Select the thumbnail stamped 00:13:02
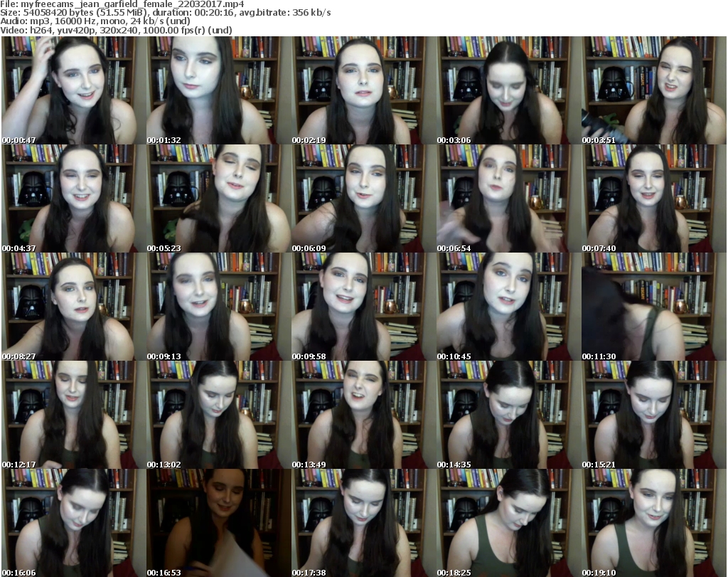The width and height of the screenshot is (728, 577). (218, 415)
